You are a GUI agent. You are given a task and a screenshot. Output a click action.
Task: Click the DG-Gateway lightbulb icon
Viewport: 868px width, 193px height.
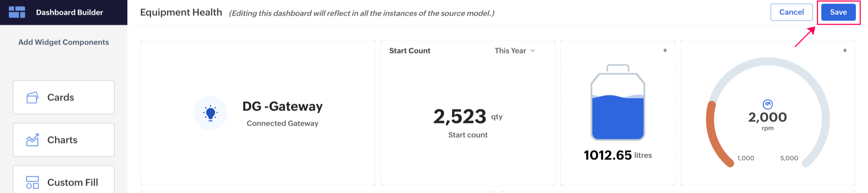tap(210, 113)
